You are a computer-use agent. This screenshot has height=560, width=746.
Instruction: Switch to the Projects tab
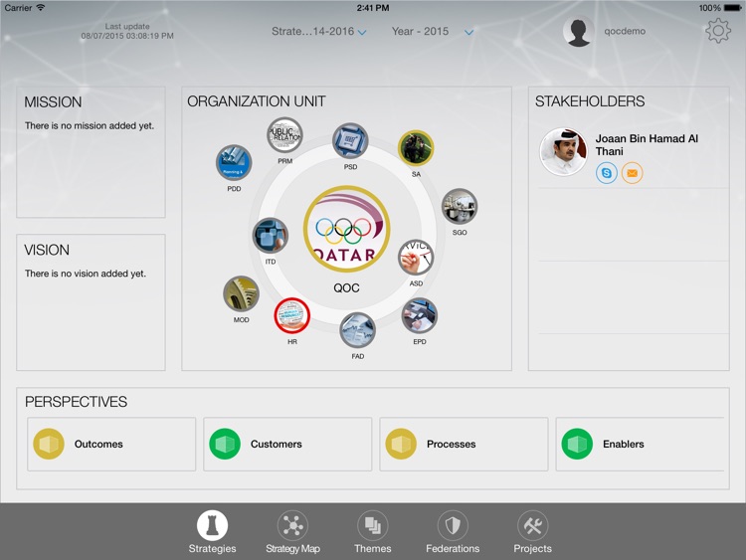click(532, 532)
